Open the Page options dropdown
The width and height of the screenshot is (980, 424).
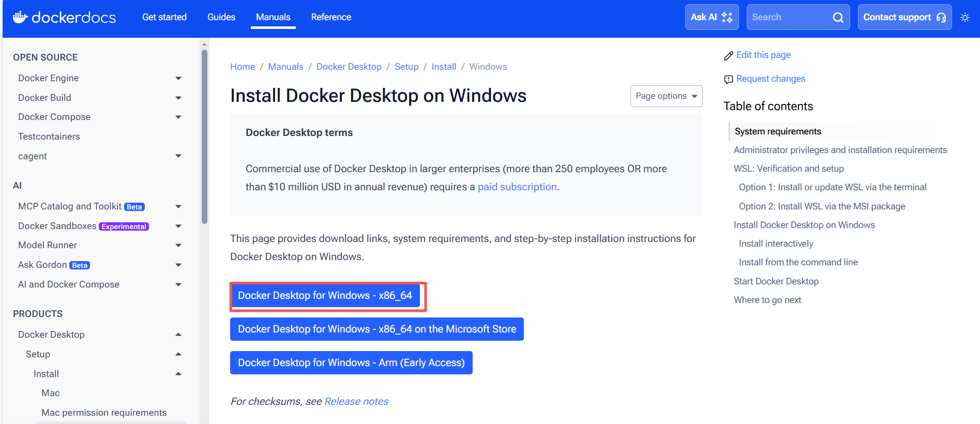coord(666,96)
